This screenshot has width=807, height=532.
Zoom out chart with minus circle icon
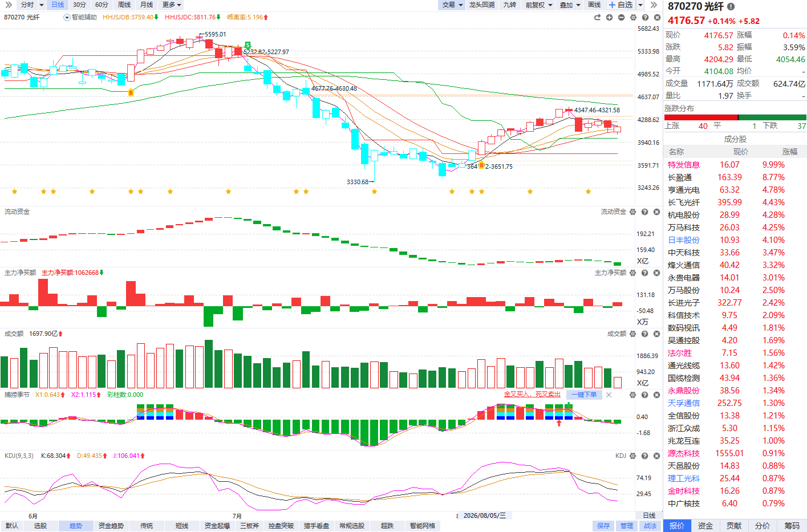[622, 17]
